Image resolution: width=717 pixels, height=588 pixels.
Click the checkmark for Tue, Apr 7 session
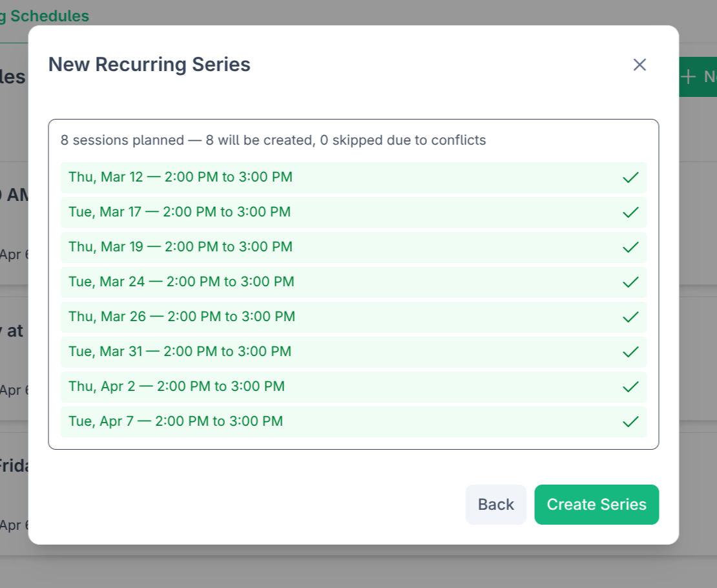630,421
